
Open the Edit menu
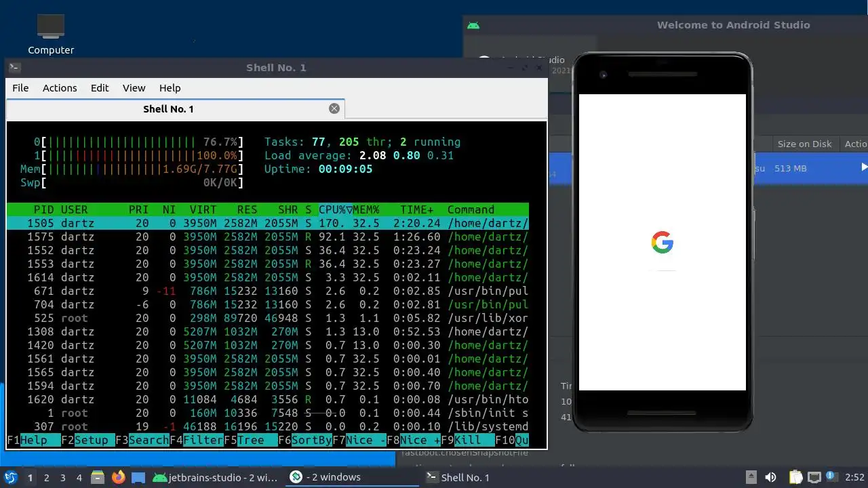click(100, 88)
